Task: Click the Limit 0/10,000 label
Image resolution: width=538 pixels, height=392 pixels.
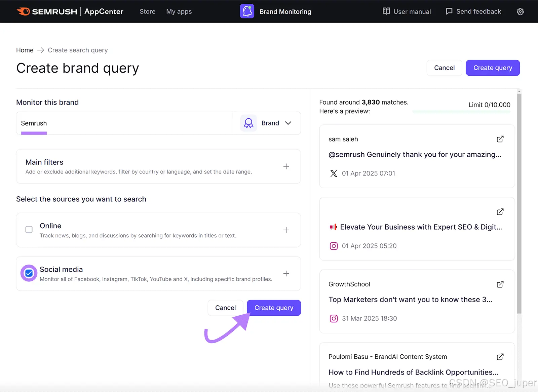Action: [489, 105]
